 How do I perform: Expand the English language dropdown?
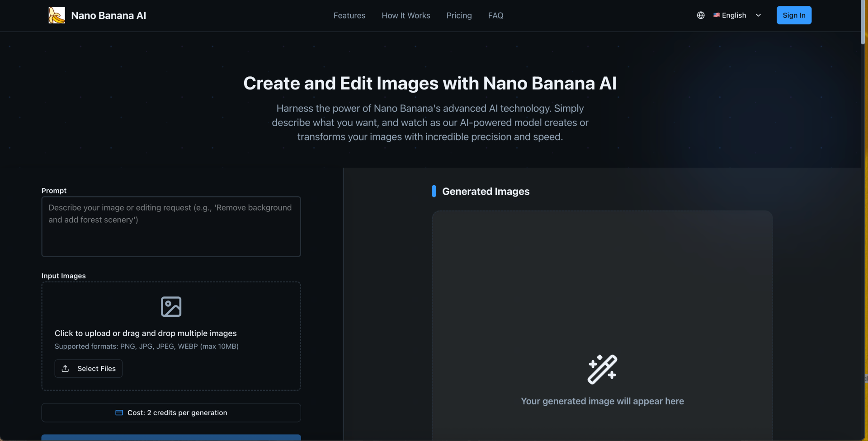[734, 15]
